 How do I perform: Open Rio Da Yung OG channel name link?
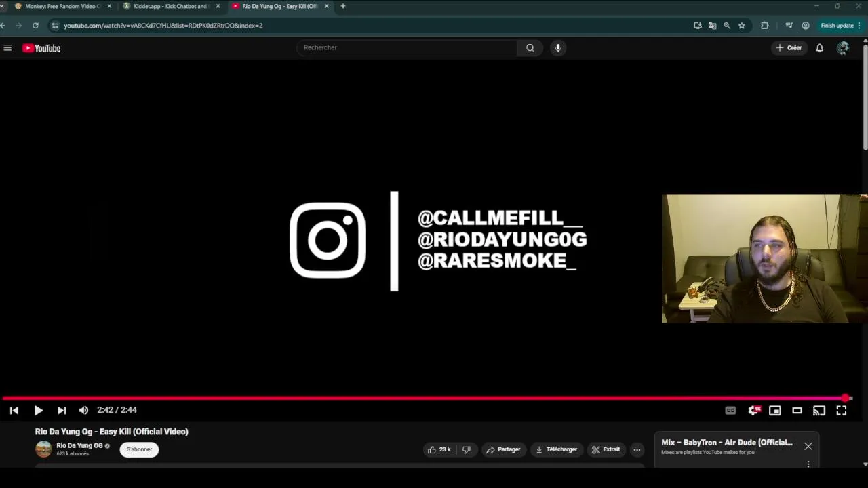coord(79,445)
